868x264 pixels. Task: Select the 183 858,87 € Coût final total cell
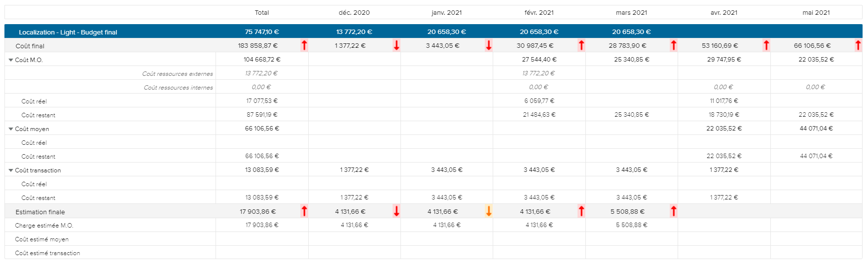click(257, 46)
